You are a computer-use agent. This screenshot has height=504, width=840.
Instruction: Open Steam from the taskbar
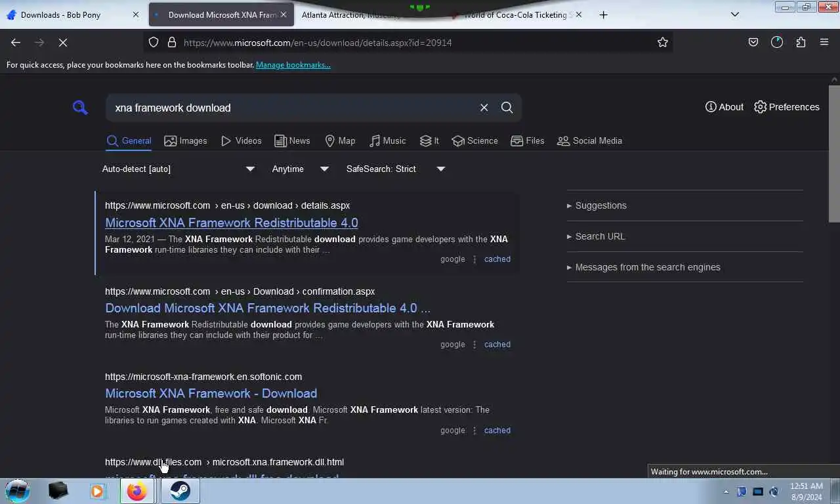tap(180, 491)
